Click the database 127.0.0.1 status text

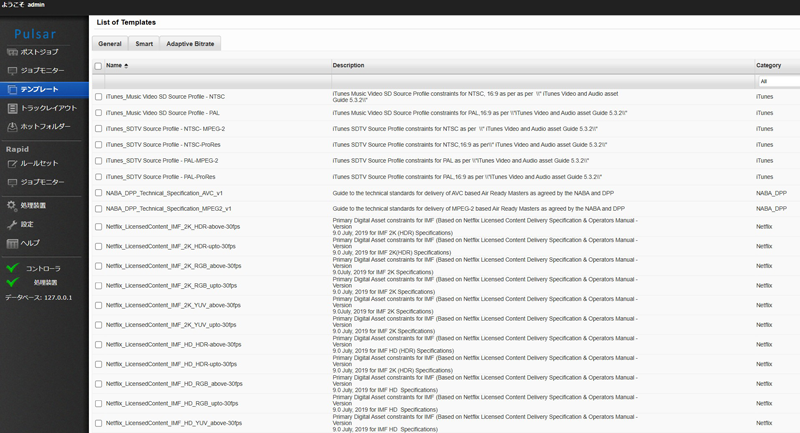point(39,297)
